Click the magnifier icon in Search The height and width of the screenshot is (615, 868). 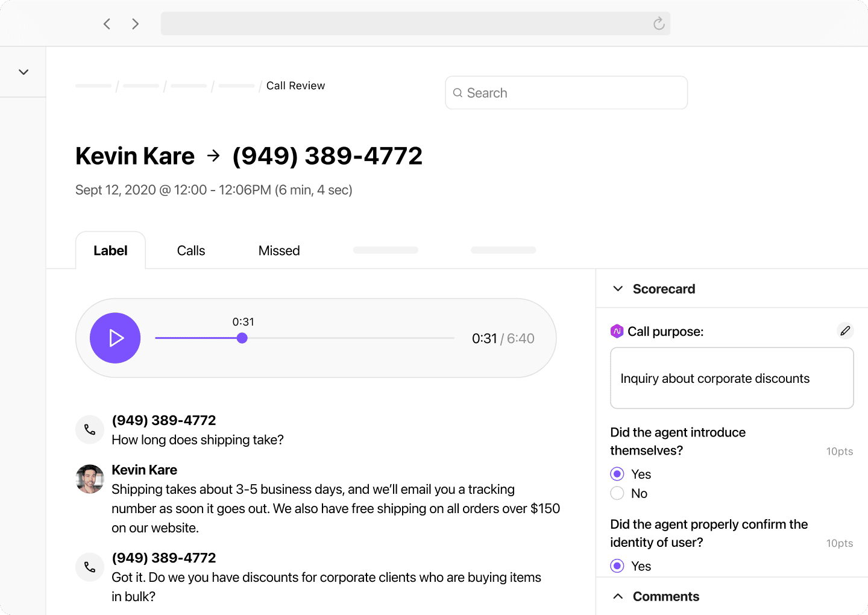(458, 93)
